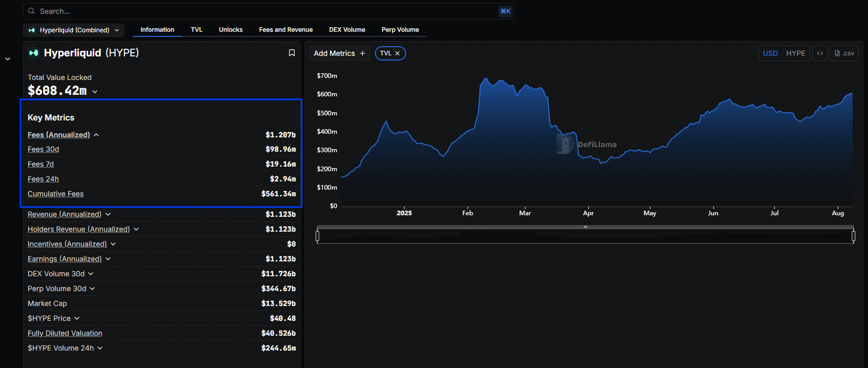Image resolution: width=868 pixels, height=368 pixels.
Task: Click the $98.96m value
Action: coord(281,149)
